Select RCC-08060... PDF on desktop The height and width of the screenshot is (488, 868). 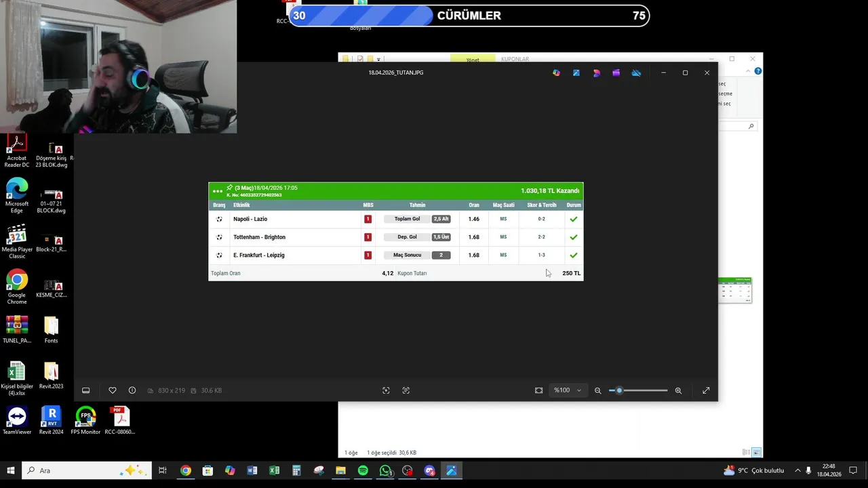[x=120, y=421]
